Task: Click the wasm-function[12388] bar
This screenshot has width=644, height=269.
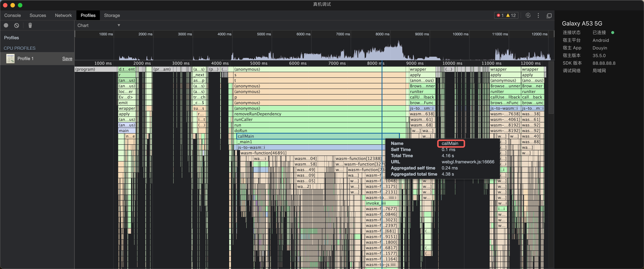Action: (358, 158)
